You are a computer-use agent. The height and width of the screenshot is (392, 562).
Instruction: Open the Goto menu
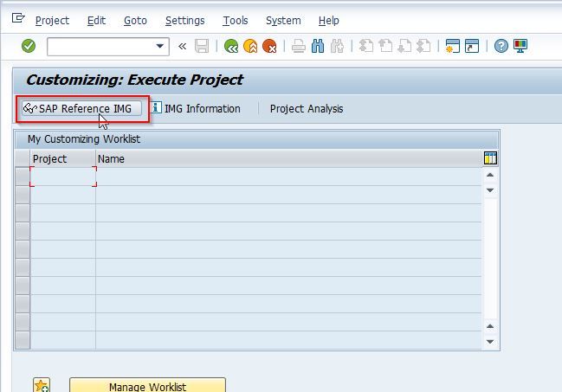[x=135, y=21]
